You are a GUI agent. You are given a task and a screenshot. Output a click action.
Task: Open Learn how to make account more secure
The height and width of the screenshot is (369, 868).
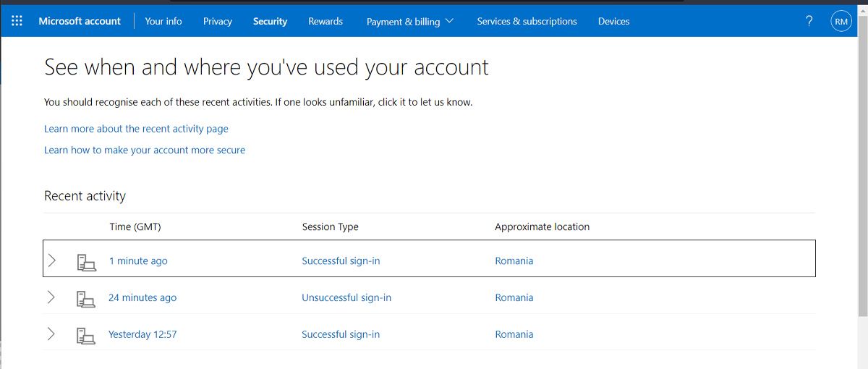[145, 150]
